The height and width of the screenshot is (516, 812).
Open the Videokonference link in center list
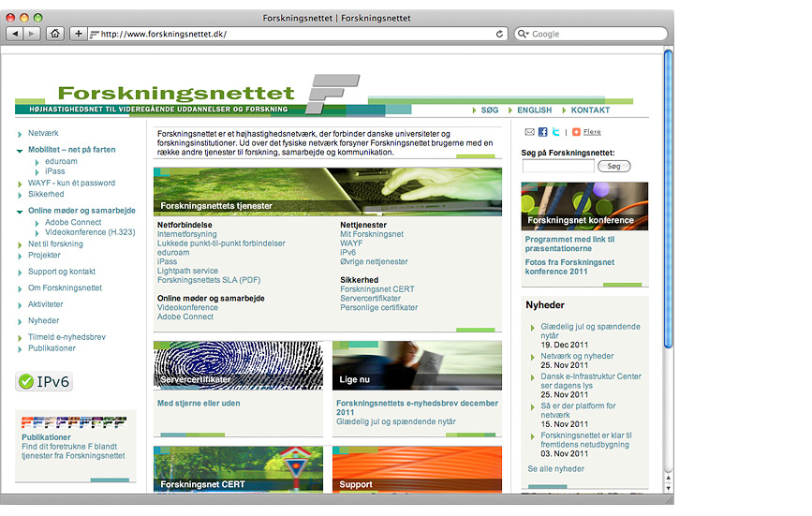pyautogui.click(x=187, y=307)
